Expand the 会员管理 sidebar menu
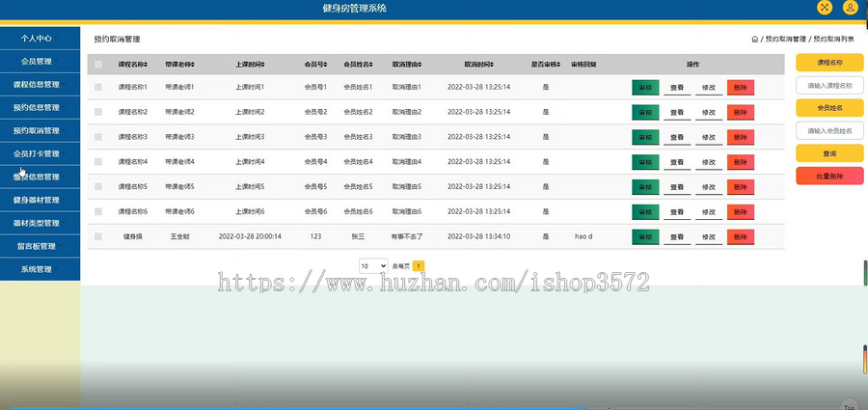868x410 pixels. pyautogui.click(x=40, y=62)
